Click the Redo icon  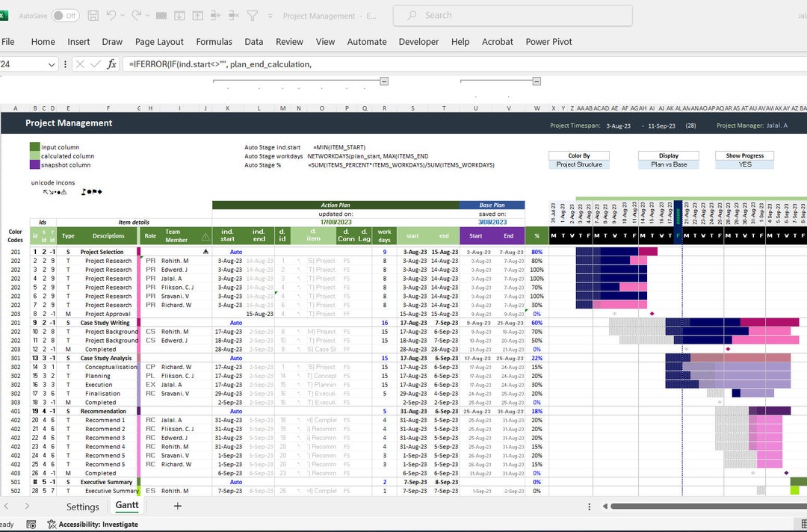(x=137, y=16)
